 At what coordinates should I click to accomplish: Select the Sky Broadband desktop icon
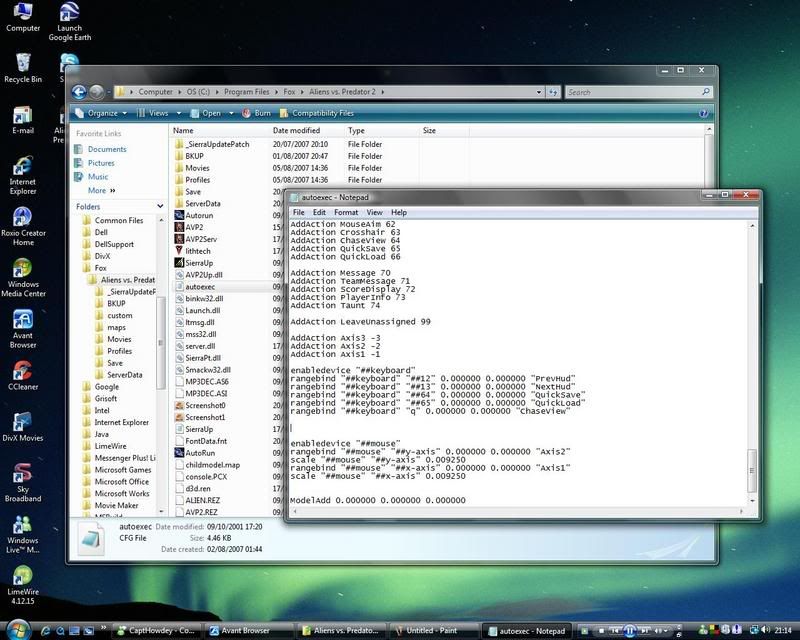point(23,483)
